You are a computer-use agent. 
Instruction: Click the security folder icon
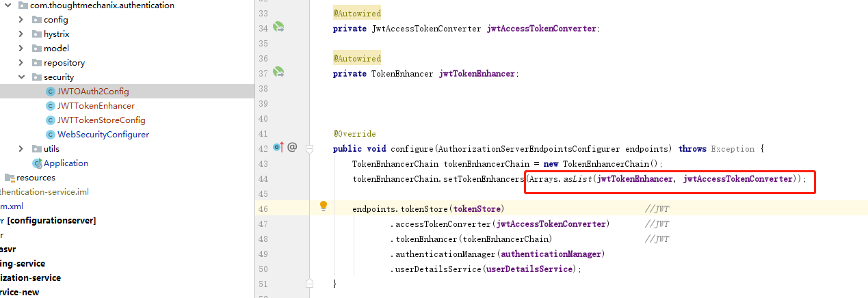37,77
